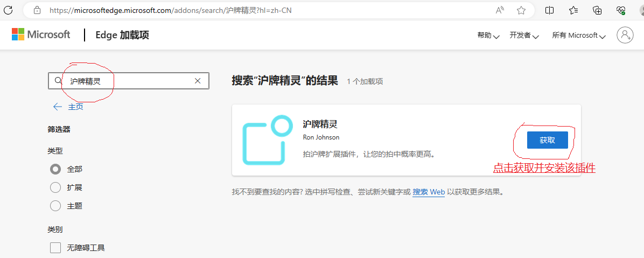Open the Edge 加载项 home link
The image size is (644, 258).
coord(122,35)
